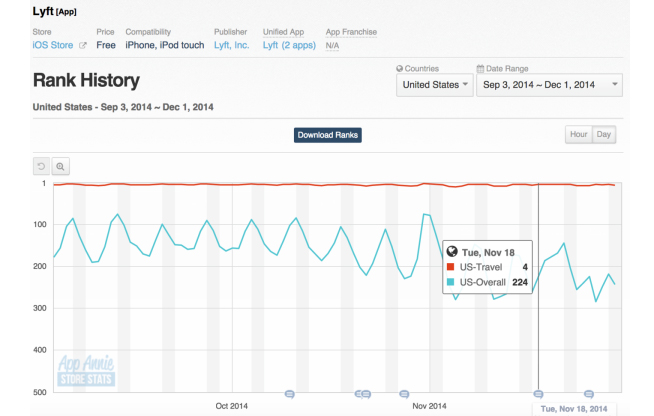Switch chart granularity to Day

tap(603, 135)
